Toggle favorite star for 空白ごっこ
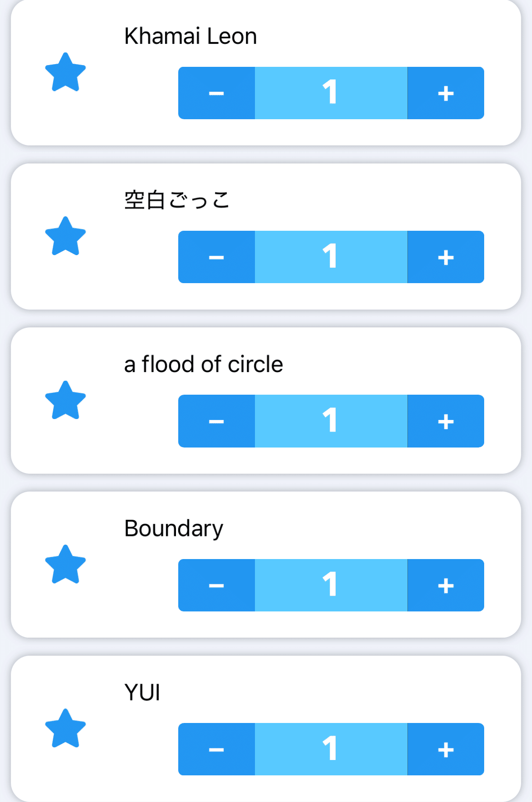Image resolution: width=532 pixels, height=802 pixels. click(x=65, y=237)
